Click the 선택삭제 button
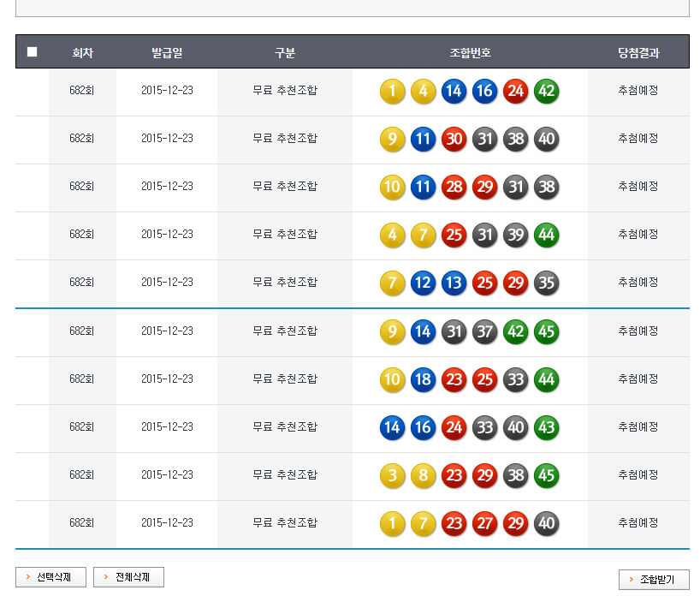 pos(50,578)
